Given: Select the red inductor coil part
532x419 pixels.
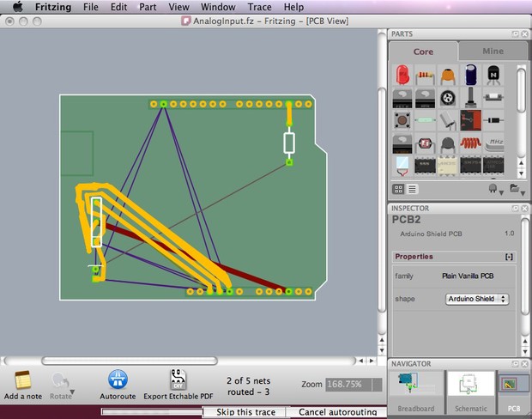Looking at the screenshot, I should click(x=471, y=143).
